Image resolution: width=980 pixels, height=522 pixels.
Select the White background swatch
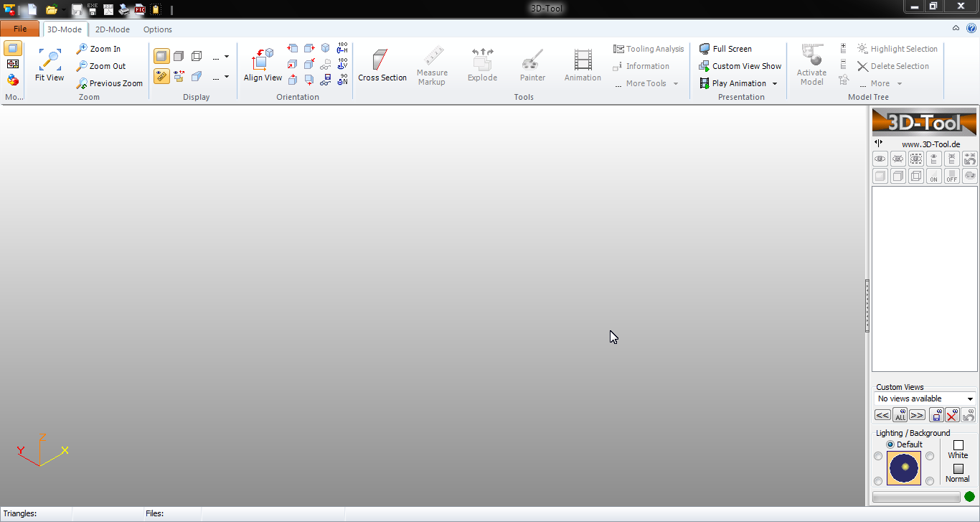click(x=958, y=445)
